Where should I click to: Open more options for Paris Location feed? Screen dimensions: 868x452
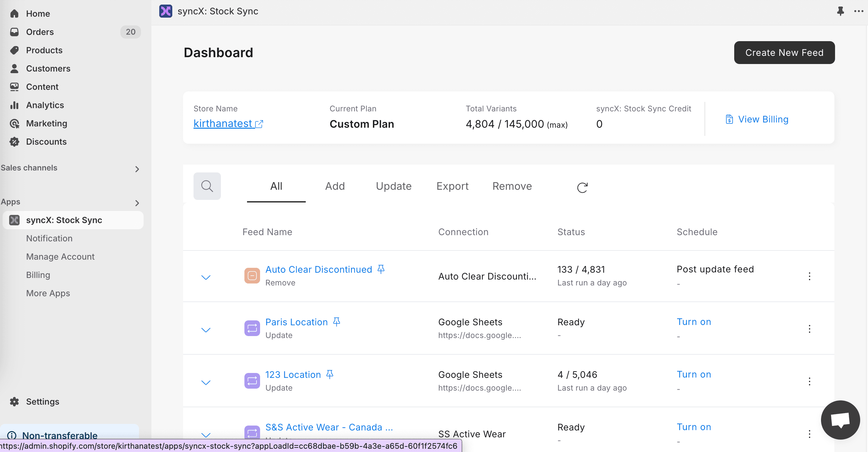[x=809, y=329]
